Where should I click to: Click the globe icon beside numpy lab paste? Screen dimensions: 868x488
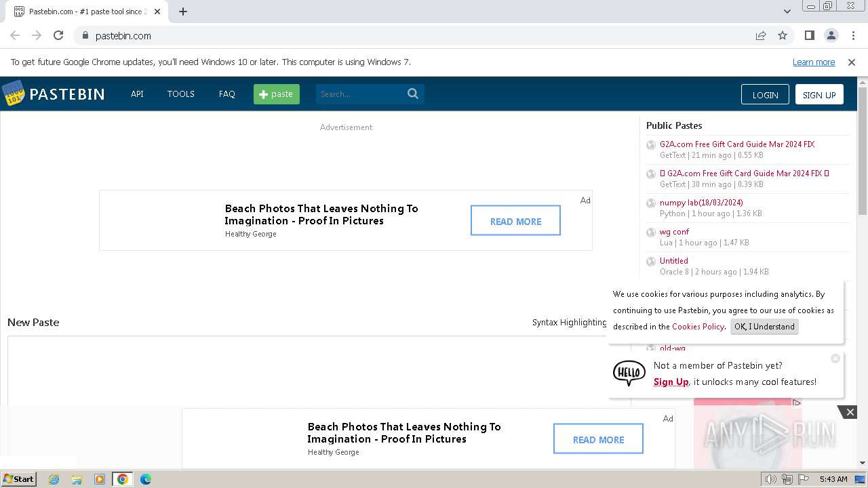pos(651,203)
